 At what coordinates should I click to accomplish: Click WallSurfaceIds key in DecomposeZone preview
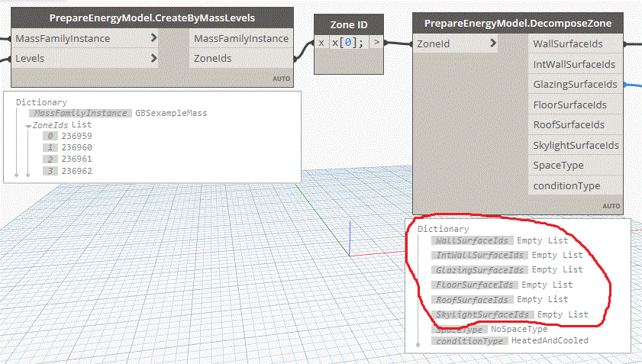point(472,240)
